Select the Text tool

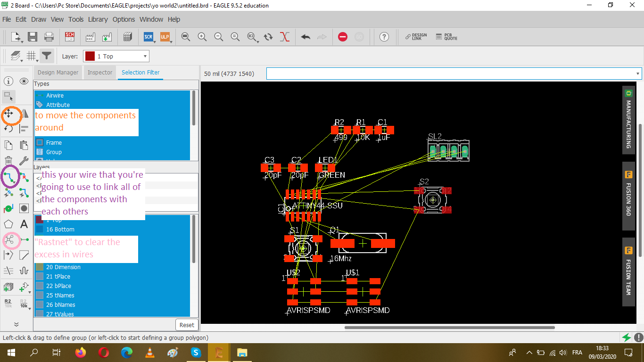pos(24,224)
